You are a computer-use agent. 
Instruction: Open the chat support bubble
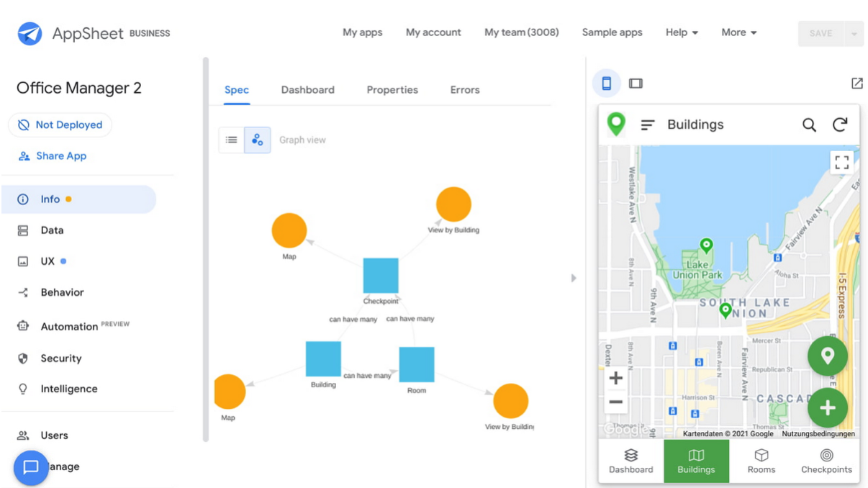31,468
